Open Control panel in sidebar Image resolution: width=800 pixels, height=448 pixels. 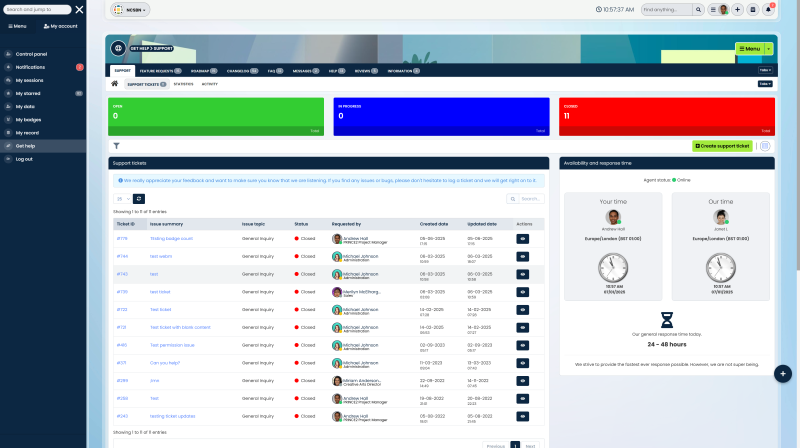(31, 54)
